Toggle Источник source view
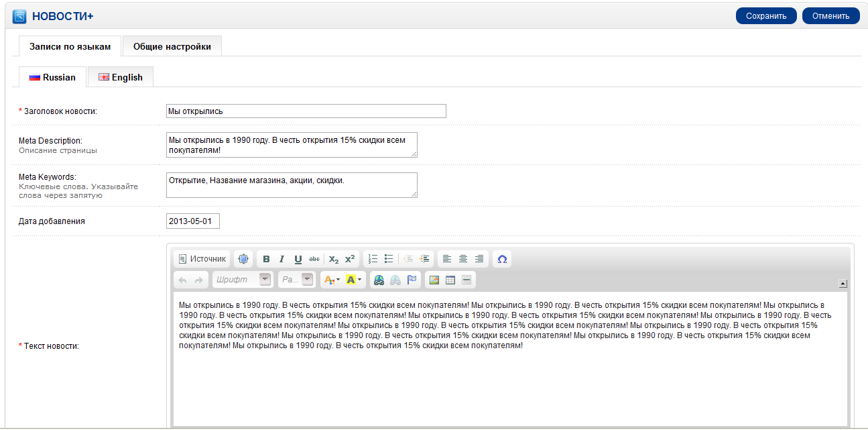Viewport: 868px width, 430px height. [202, 259]
